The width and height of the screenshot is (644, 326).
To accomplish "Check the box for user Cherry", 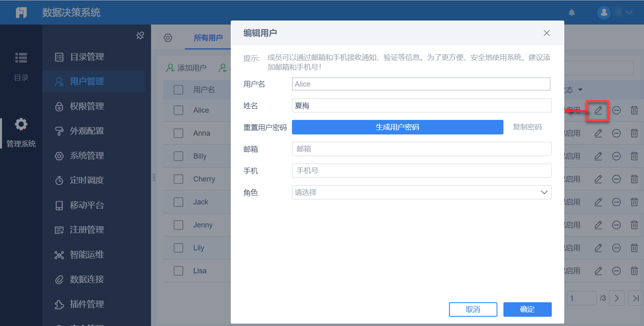I will click(x=178, y=179).
